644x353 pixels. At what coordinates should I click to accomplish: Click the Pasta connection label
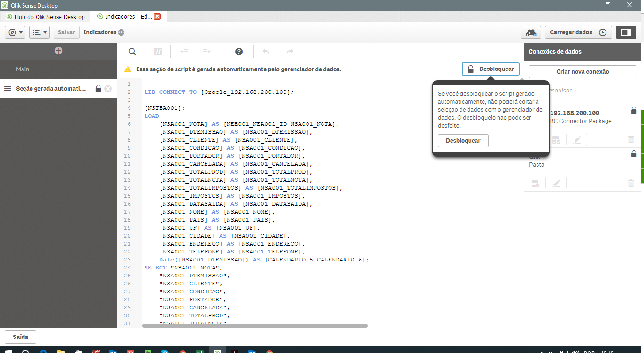pos(537,165)
